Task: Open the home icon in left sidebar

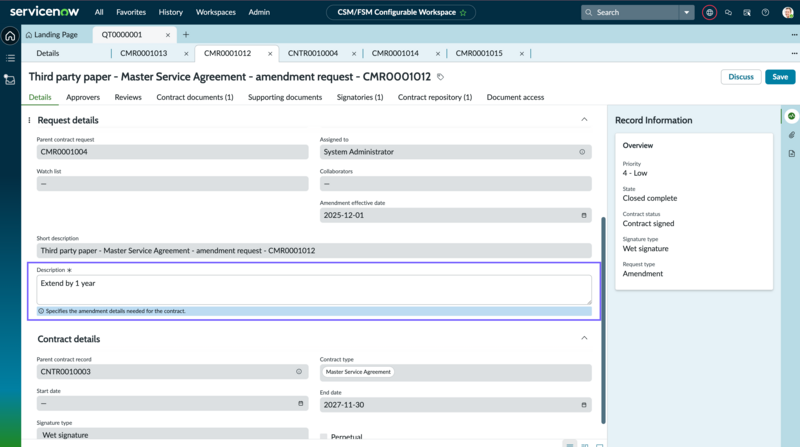Action: 10,36
